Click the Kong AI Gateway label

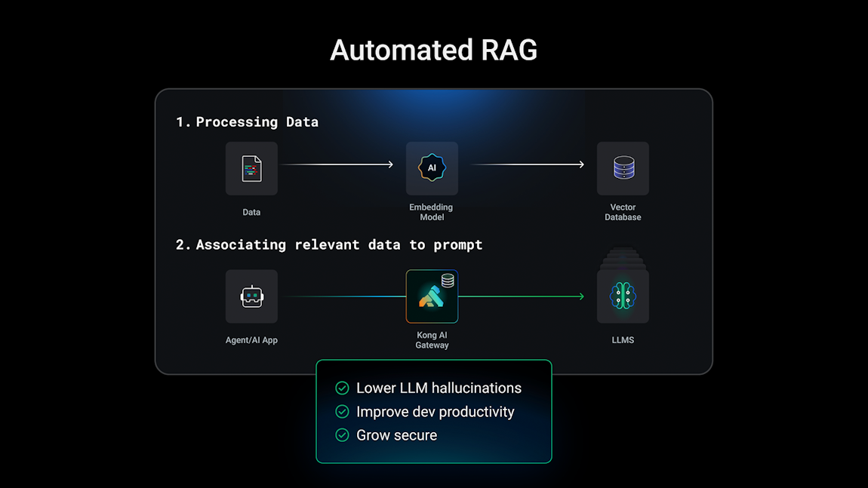coord(432,339)
